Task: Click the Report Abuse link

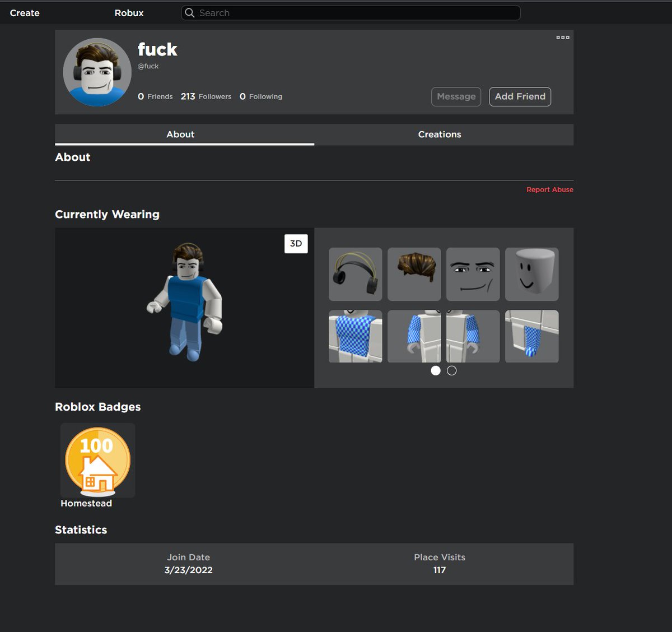Action: (x=550, y=189)
